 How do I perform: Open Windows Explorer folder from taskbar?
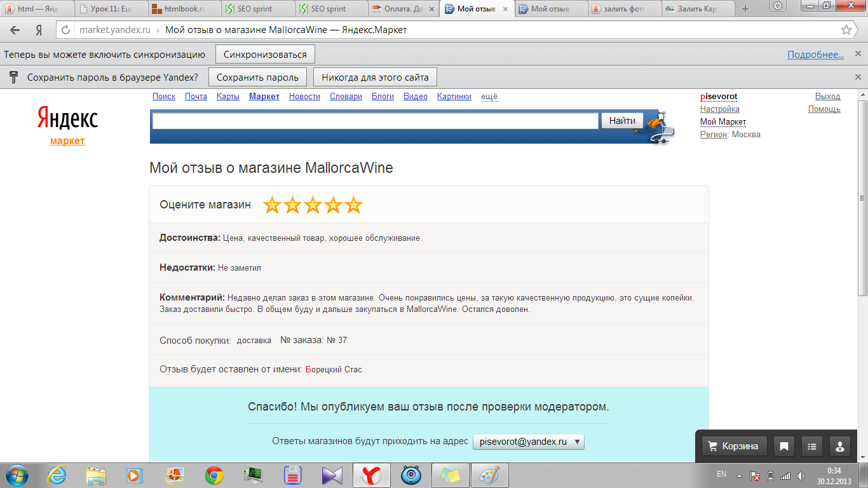pyautogui.click(x=97, y=475)
